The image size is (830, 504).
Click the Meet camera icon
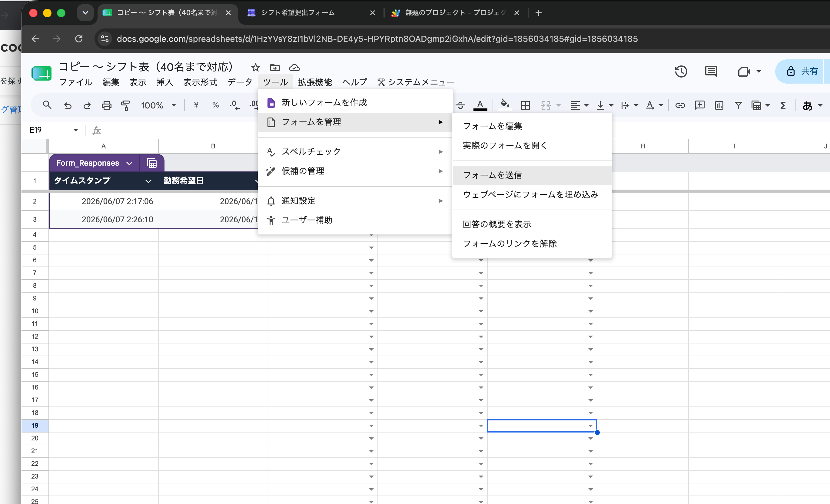(x=743, y=71)
